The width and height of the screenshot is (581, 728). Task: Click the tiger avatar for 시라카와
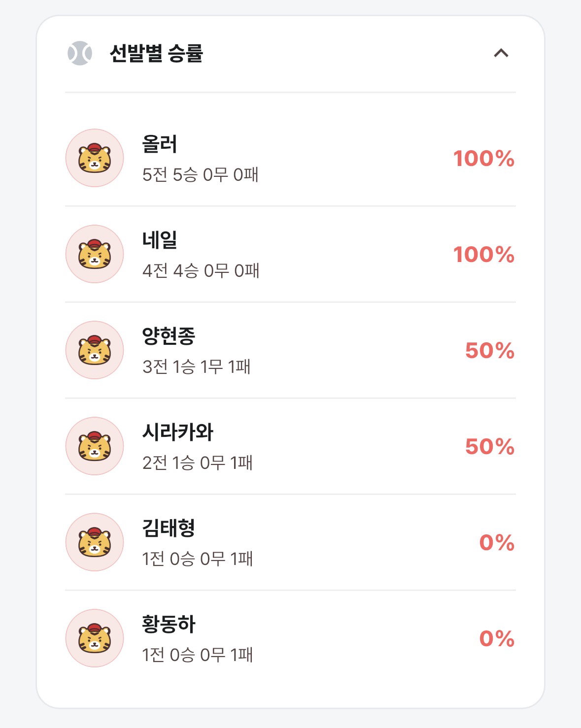pyautogui.click(x=95, y=446)
